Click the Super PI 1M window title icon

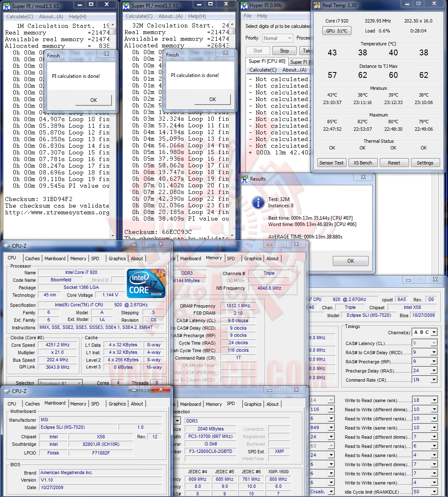(7, 6)
